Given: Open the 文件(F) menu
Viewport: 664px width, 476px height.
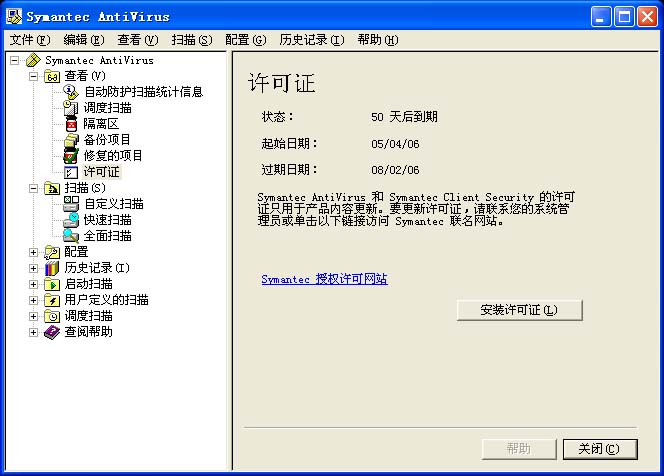Looking at the screenshot, I should click(30, 40).
